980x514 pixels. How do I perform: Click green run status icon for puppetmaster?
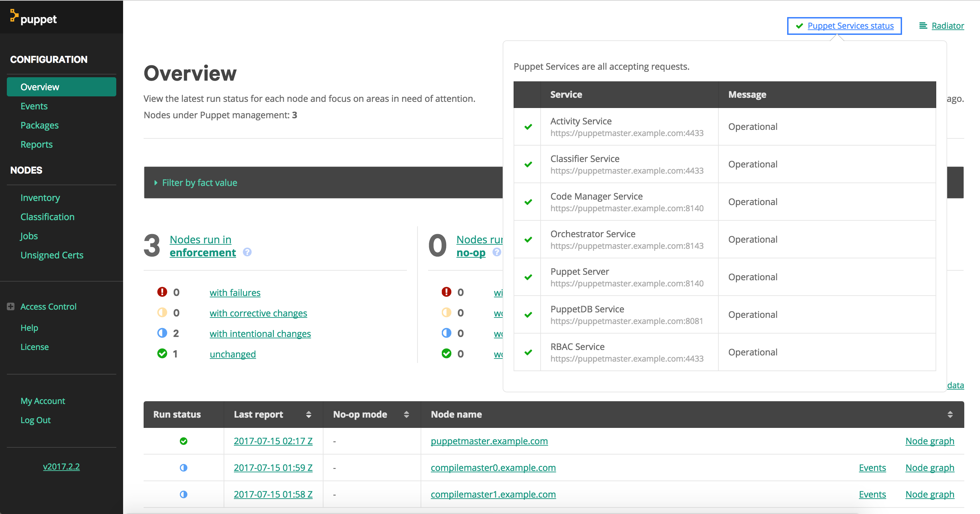click(x=183, y=441)
